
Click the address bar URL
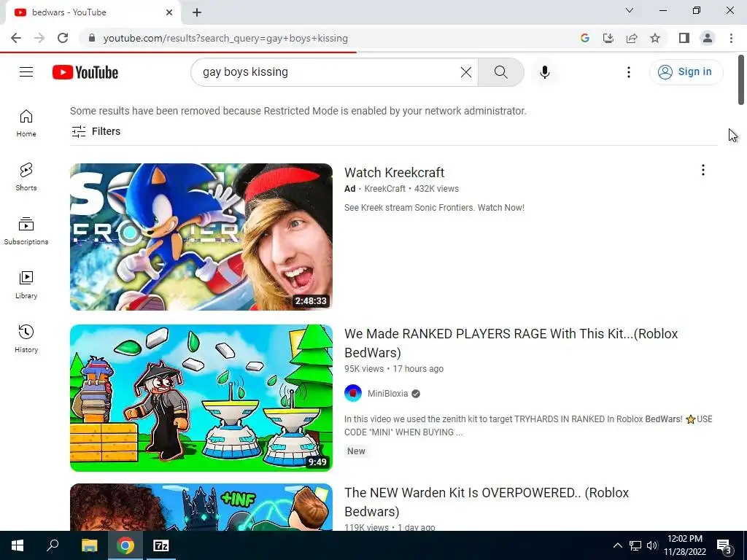pyautogui.click(x=225, y=38)
